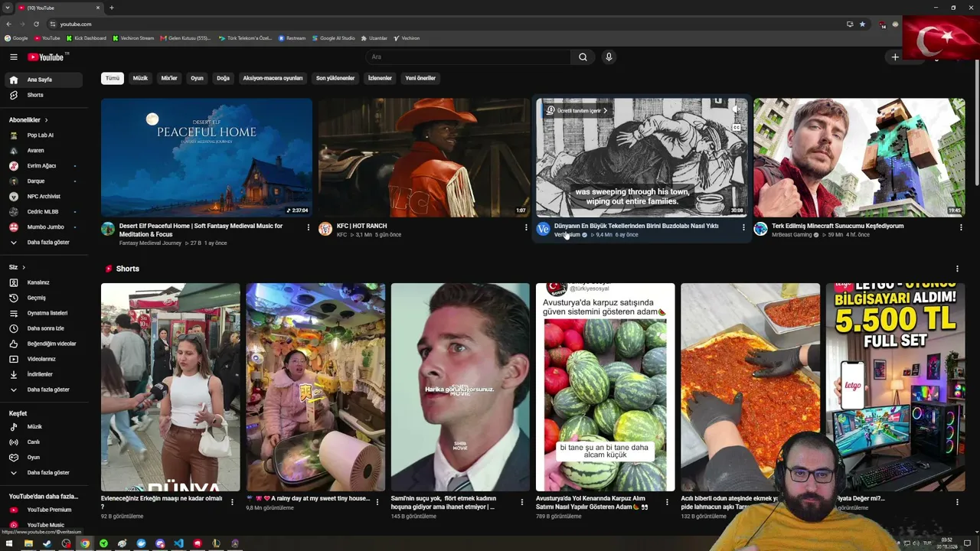980x551 pixels.
Task: Open Windows Start menu
Action: tap(9, 543)
